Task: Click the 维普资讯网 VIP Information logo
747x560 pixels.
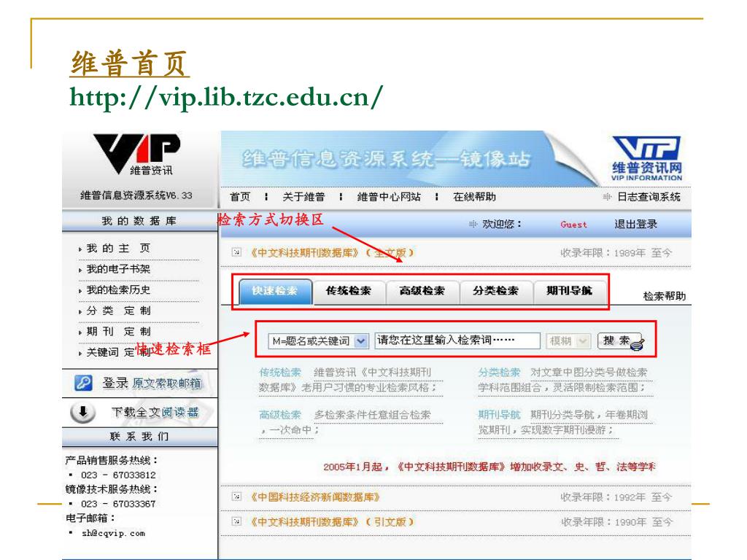Action: point(646,158)
